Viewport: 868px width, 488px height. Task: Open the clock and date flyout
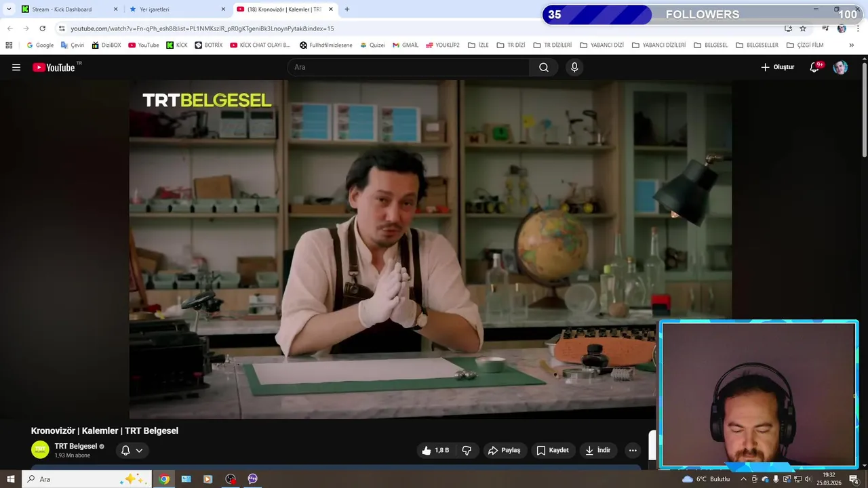(829, 479)
